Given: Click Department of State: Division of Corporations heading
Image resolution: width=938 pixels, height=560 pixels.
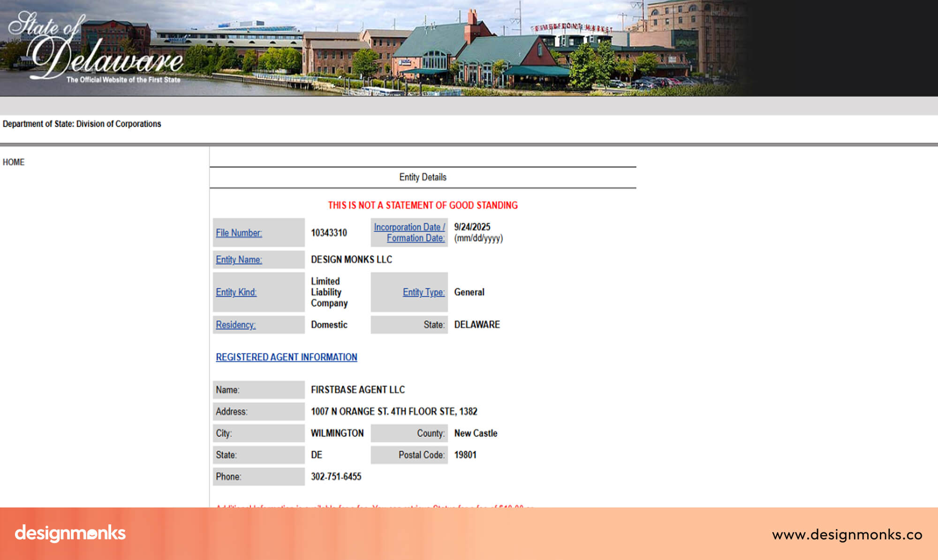Looking at the screenshot, I should click(x=82, y=124).
